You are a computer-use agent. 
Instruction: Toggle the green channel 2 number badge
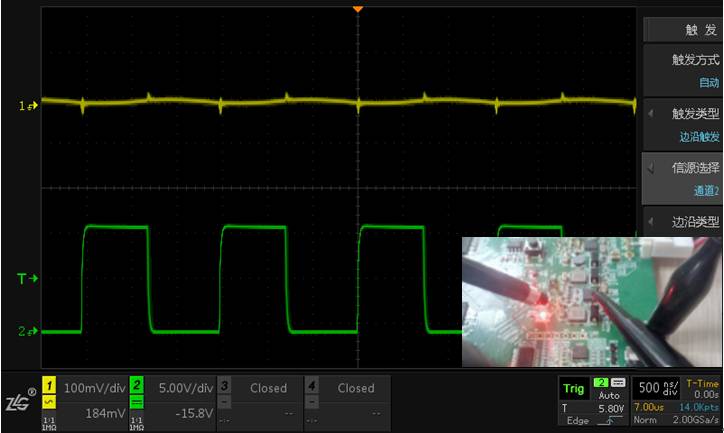[138, 385]
